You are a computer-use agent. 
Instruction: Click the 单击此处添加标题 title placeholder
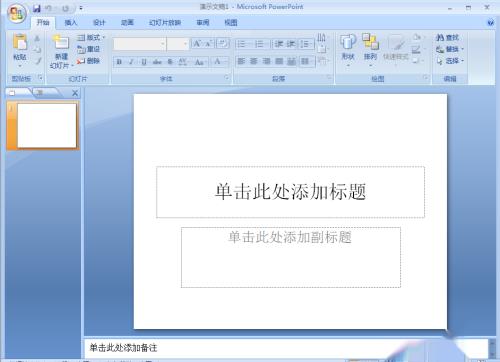tap(290, 192)
